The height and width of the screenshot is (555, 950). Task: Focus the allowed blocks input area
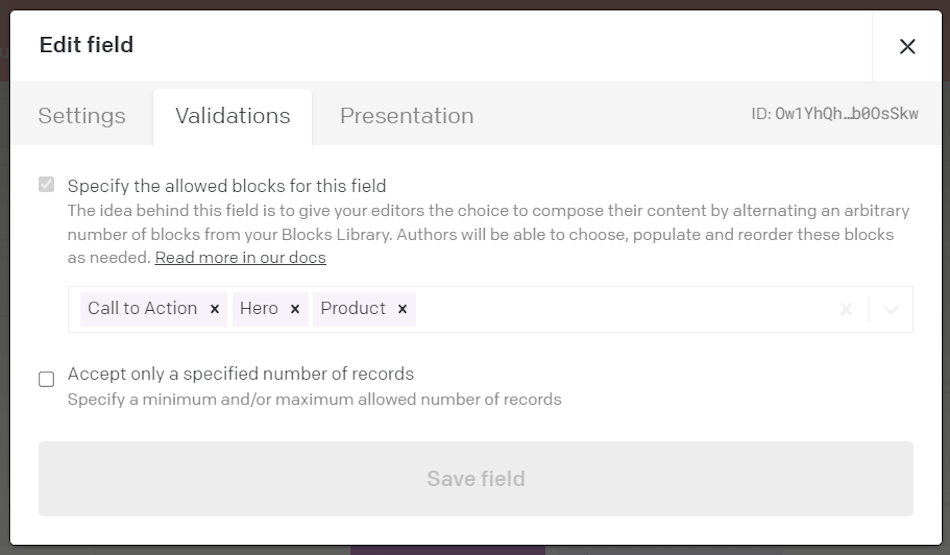624,309
